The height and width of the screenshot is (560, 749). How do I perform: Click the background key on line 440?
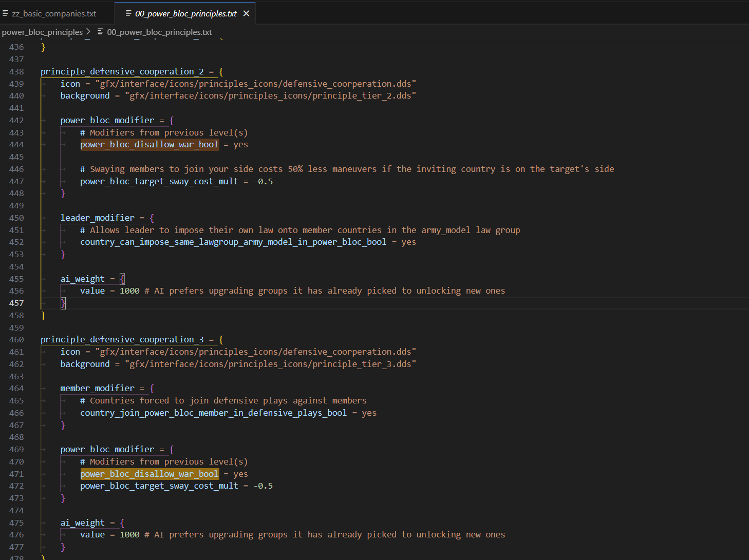(85, 95)
